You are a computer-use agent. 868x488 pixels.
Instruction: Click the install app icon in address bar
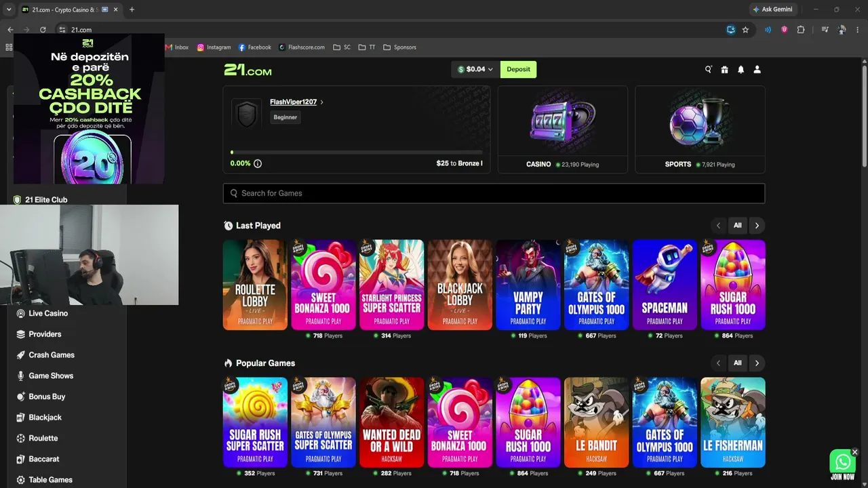click(730, 30)
